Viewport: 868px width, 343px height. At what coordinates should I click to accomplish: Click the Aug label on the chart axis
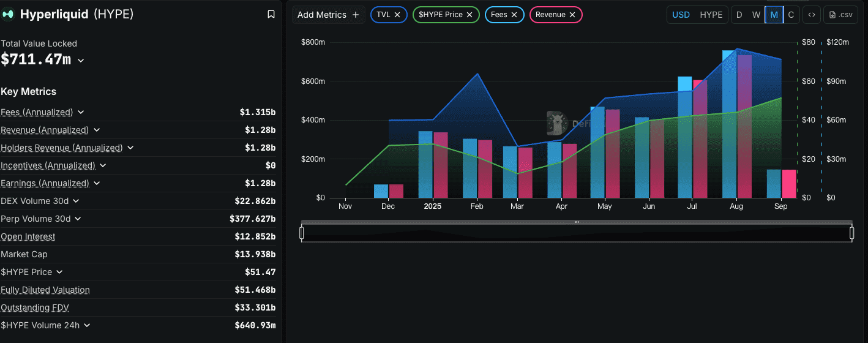coord(736,206)
